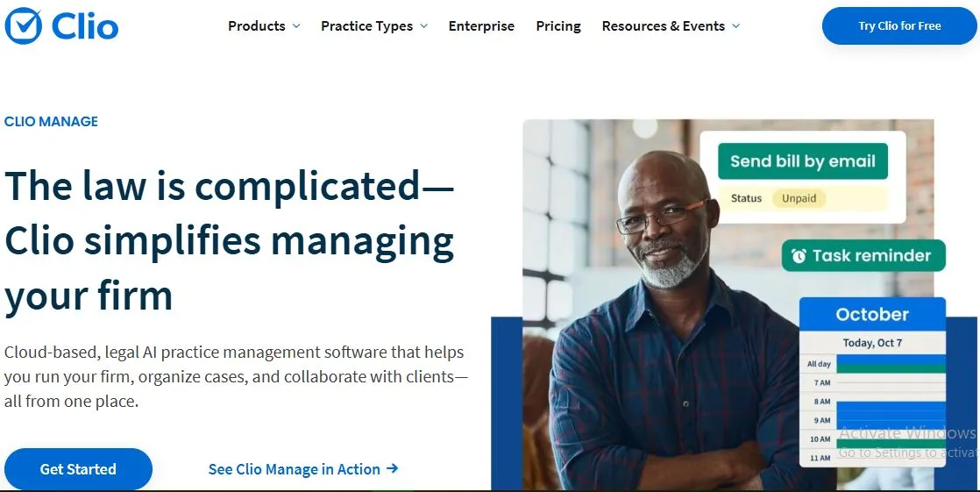Open the See Clio Manage in Action link

[294, 469]
